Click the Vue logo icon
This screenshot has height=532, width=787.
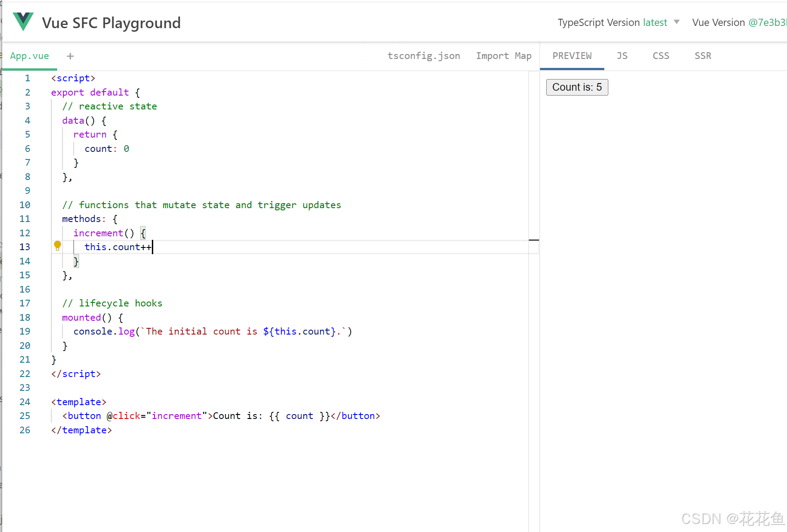coord(23,22)
